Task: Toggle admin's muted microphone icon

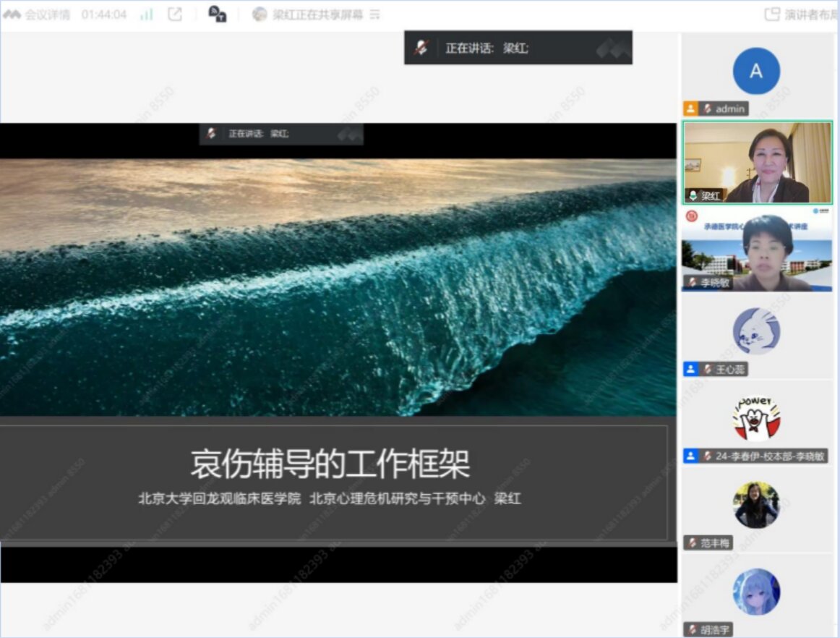Action: coord(707,109)
